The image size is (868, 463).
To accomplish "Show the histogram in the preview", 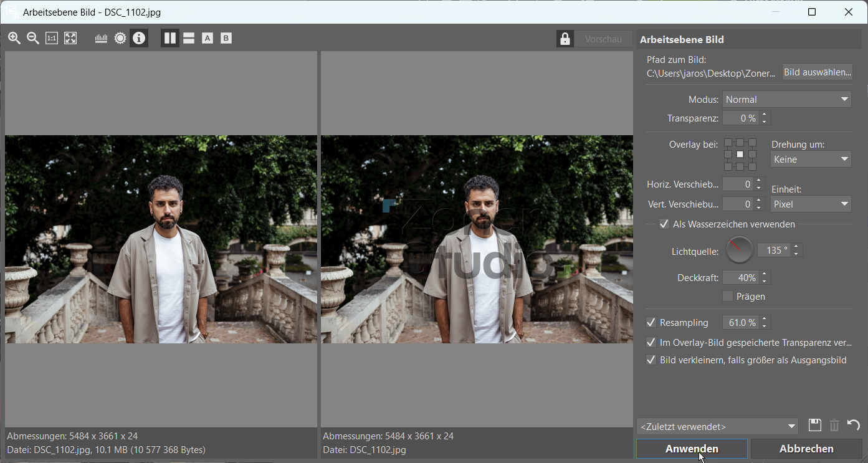I will (101, 39).
